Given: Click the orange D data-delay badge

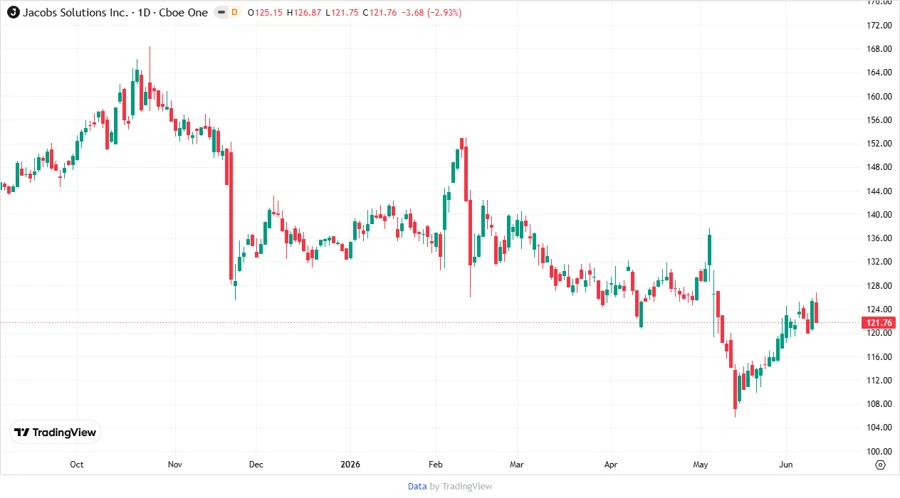Looking at the screenshot, I should (x=234, y=13).
